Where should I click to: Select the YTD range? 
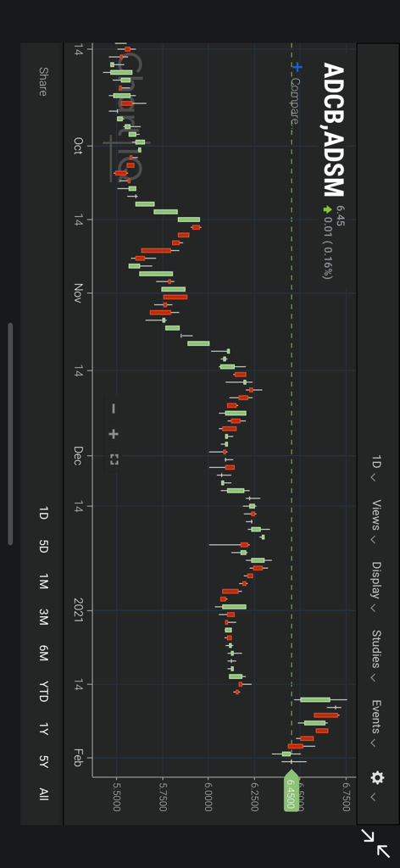[44, 692]
